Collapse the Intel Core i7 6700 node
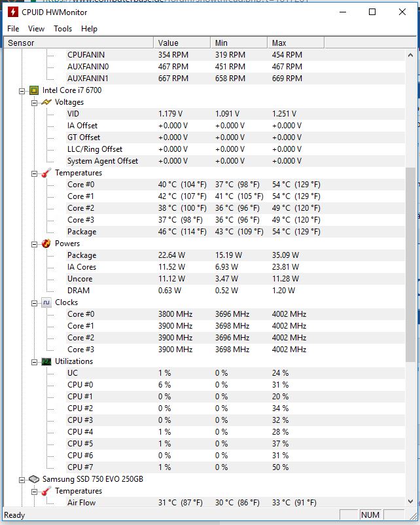Screen dimensions: 420x525 pos(22,91)
